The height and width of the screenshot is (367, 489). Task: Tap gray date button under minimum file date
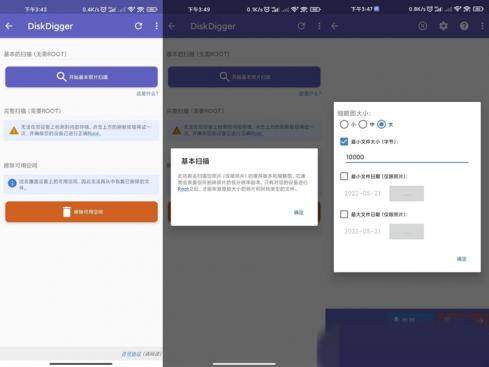click(407, 193)
